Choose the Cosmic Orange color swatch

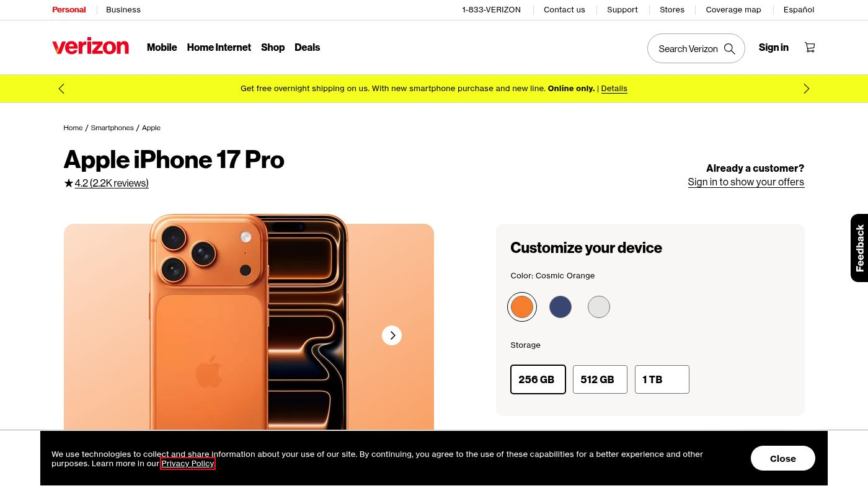(522, 307)
